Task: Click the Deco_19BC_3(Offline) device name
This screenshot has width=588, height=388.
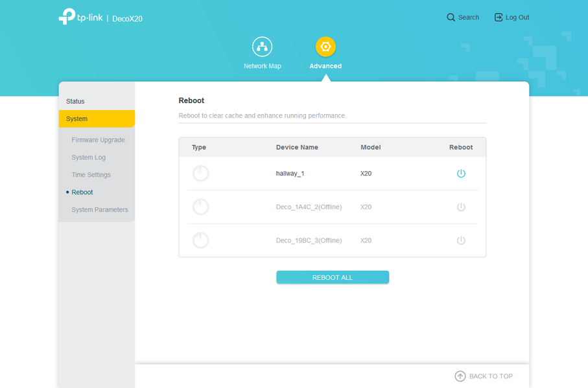Action: (x=309, y=240)
